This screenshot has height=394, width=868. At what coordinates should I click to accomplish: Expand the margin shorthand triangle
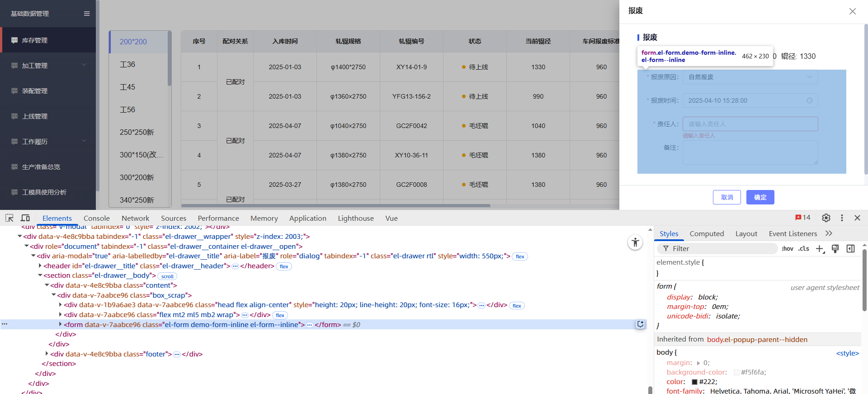tap(698, 363)
